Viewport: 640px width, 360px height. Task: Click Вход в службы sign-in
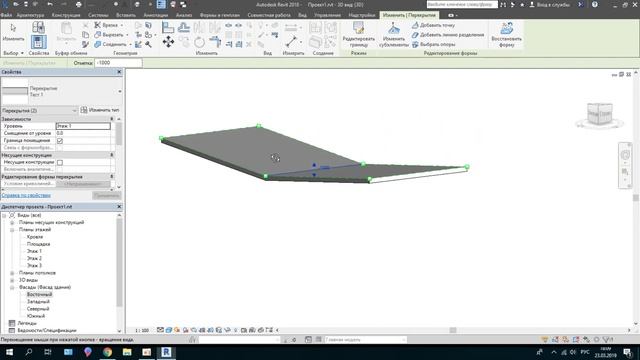pos(549,4)
